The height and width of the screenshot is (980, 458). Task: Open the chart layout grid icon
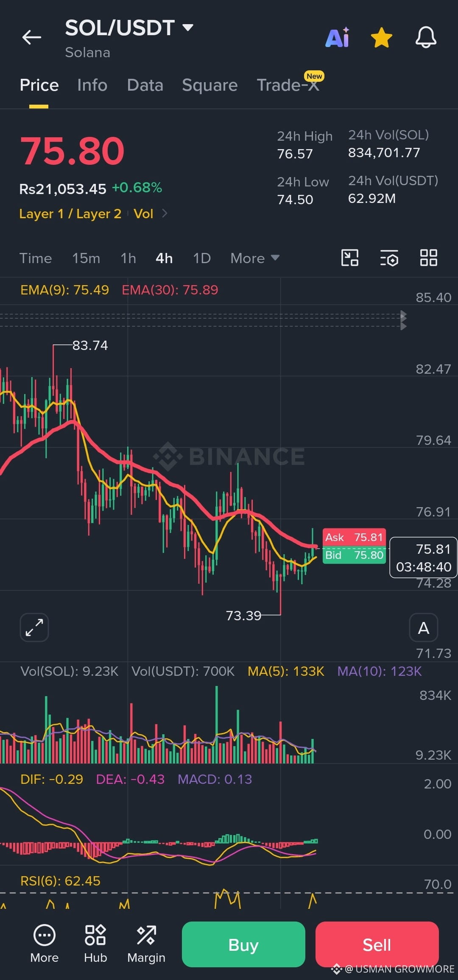coord(428,258)
